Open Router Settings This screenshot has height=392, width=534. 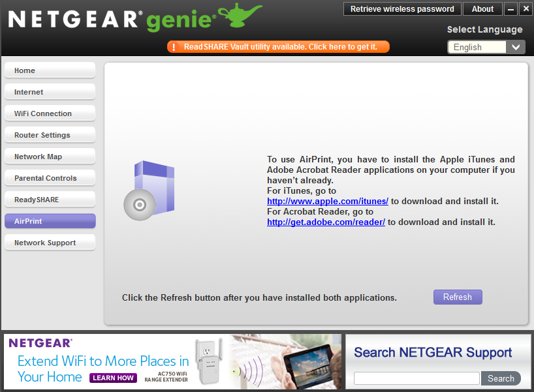(x=50, y=135)
